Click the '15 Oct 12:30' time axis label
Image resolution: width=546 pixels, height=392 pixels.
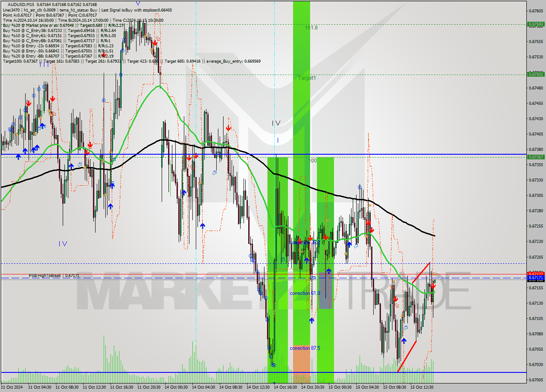(x=421, y=387)
